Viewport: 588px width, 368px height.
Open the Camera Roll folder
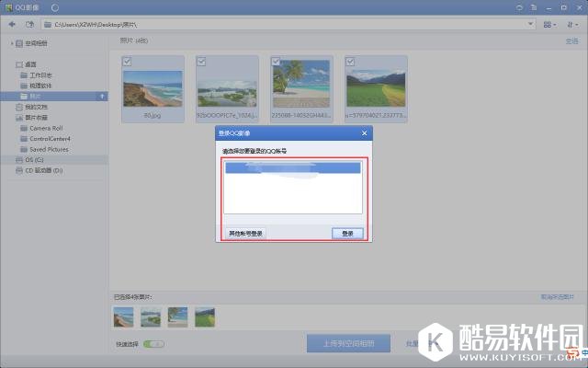(x=46, y=128)
